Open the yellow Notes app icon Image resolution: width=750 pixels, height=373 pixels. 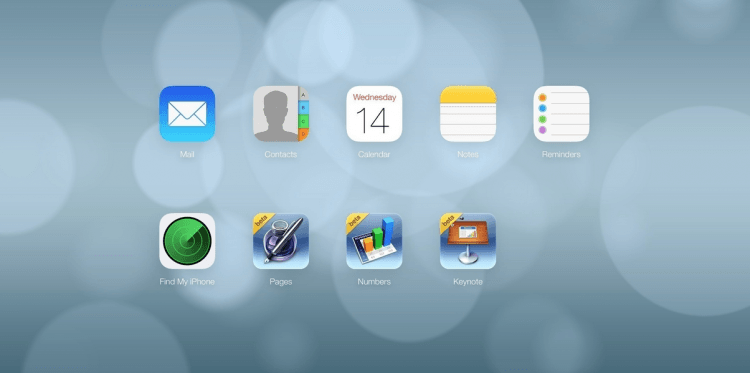468,114
